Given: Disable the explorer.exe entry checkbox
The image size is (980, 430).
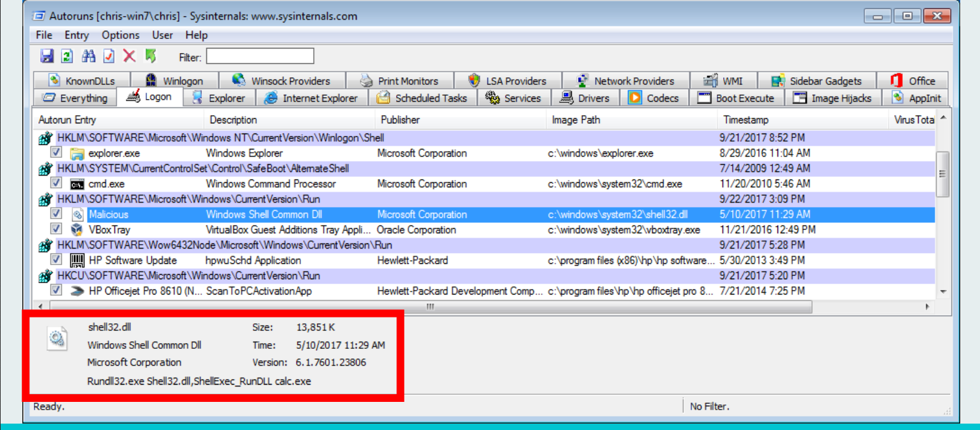Looking at the screenshot, I should tap(56, 153).
